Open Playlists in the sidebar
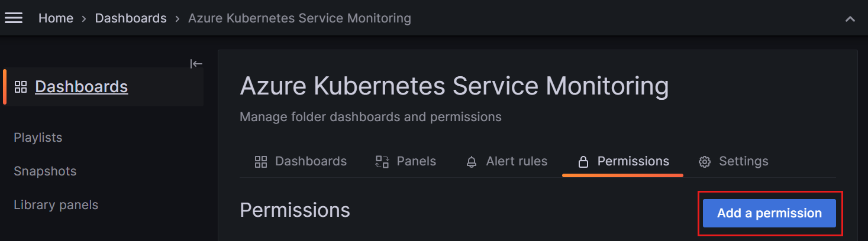Viewport: 868px width, 241px height. tap(38, 138)
